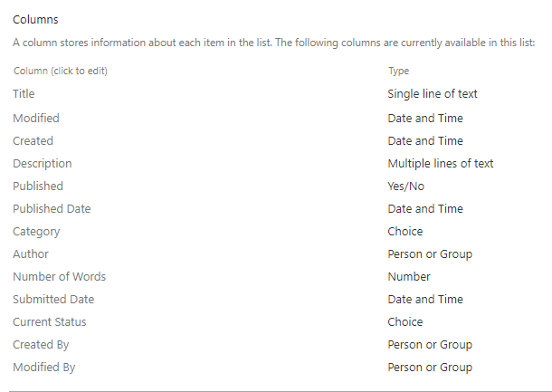Click the Type column header

[x=398, y=72]
